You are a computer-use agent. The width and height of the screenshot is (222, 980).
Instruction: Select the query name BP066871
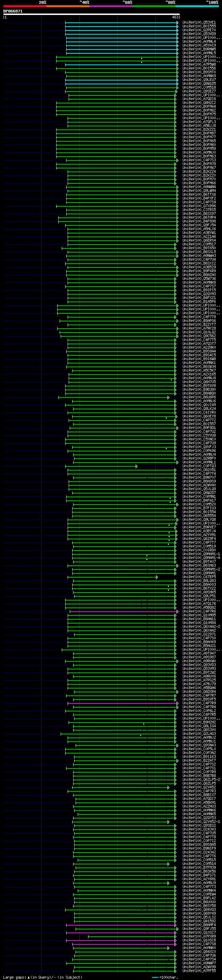click(13, 11)
